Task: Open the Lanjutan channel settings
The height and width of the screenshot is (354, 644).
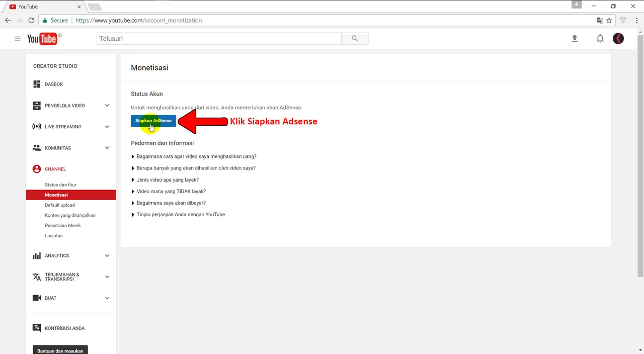Action: point(54,235)
